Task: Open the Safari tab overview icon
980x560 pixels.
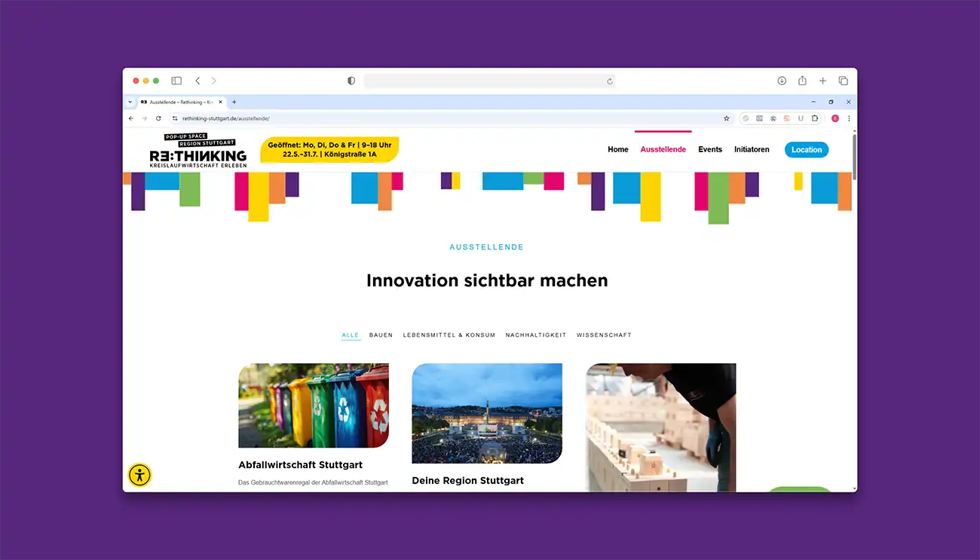Action: tap(843, 81)
